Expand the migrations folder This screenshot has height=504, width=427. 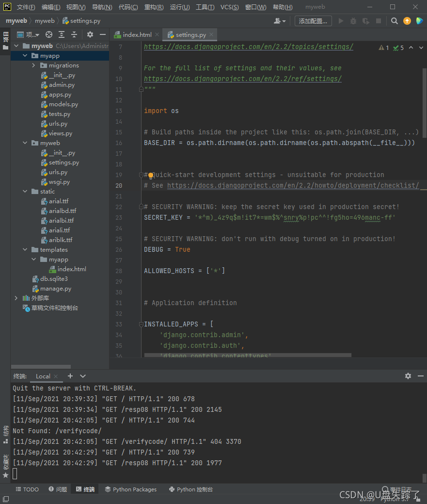coord(34,65)
